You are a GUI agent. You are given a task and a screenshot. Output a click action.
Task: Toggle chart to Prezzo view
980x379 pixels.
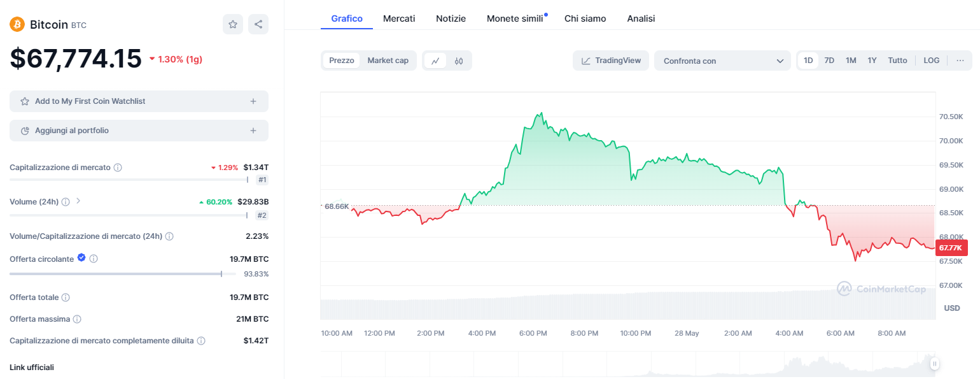click(342, 61)
